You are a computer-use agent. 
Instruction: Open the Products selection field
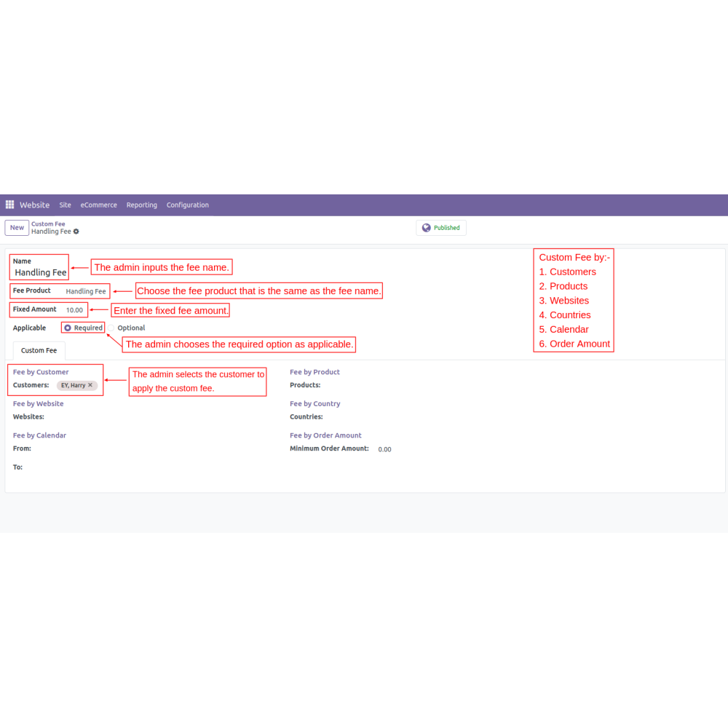coord(437,385)
